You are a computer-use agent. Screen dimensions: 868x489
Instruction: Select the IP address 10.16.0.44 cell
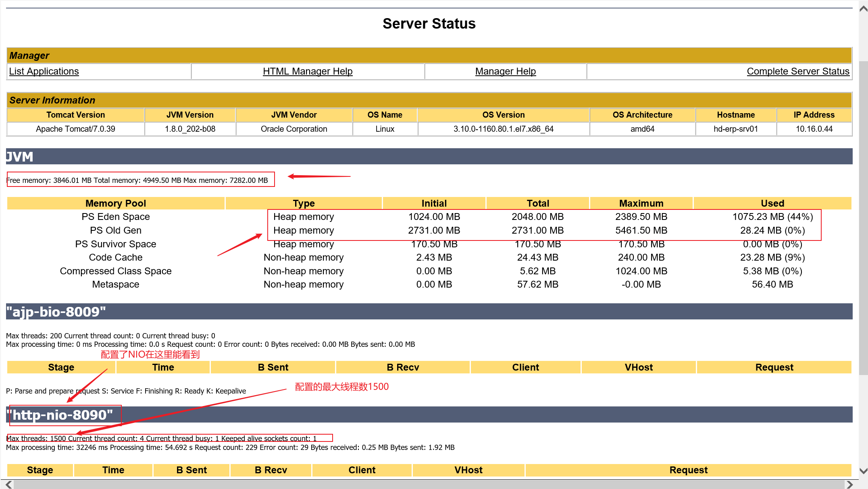click(x=814, y=129)
